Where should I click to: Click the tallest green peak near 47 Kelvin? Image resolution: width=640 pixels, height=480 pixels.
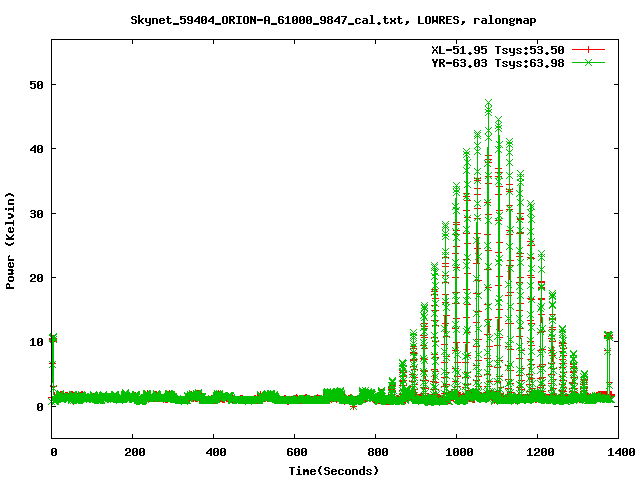tap(488, 103)
